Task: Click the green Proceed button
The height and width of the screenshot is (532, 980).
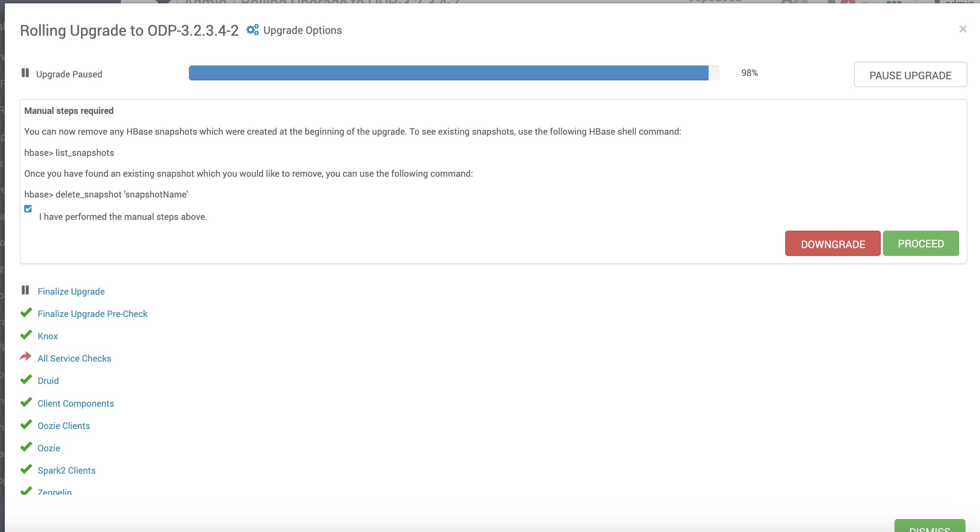Action: (x=921, y=244)
